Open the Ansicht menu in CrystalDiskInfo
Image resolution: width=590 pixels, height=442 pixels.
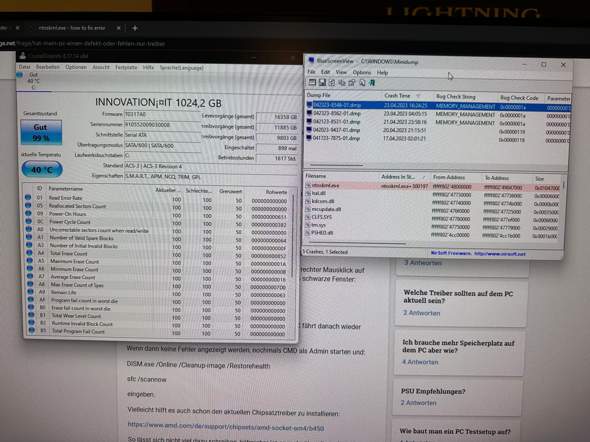tap(101, 67)
